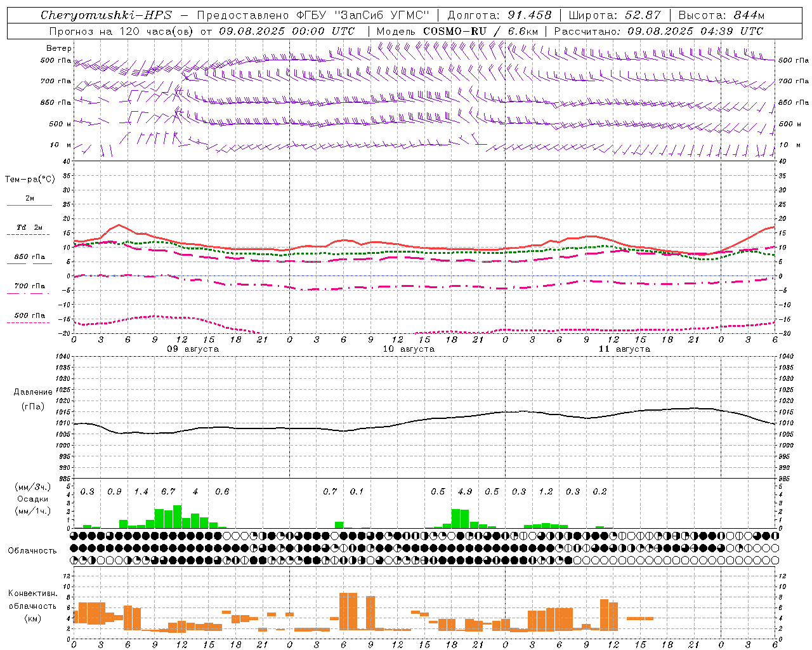This screenshot has height=650, width=812.
Task: Click the Высота: 844м value
Action: (x=722, y=15)
